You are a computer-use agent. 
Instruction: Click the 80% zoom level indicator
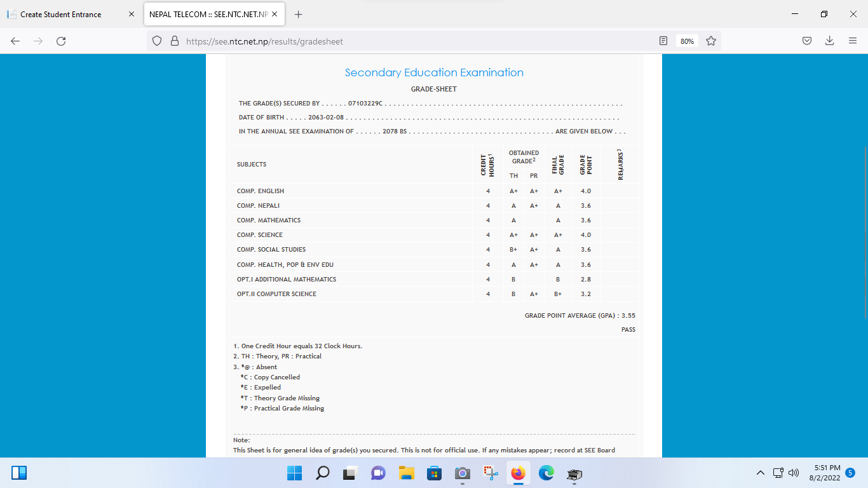pyautogui.click(x=687, y=41)
